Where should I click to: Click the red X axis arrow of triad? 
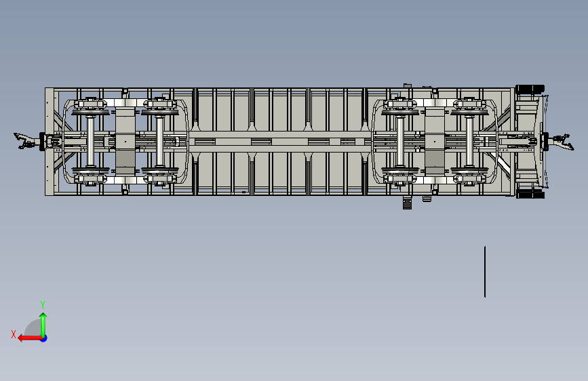(29, 338)
